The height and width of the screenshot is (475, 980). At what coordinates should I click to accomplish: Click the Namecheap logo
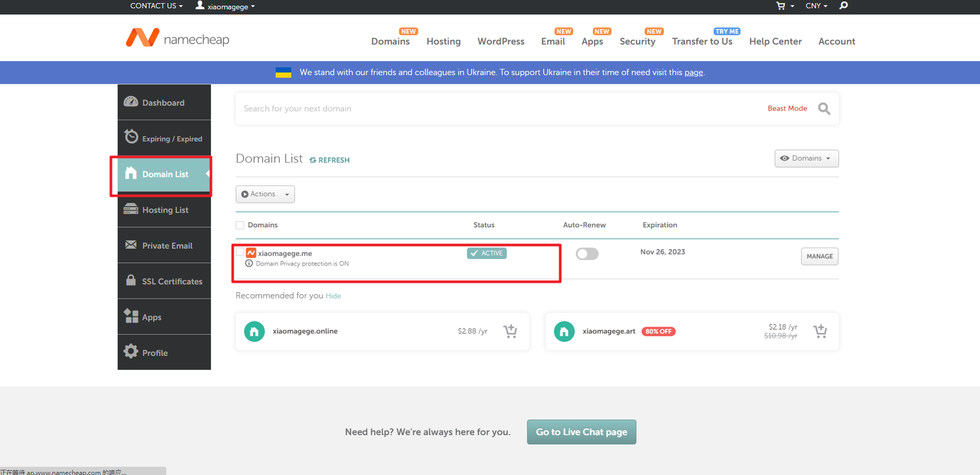pyautogui.click(x=177, y=38)
